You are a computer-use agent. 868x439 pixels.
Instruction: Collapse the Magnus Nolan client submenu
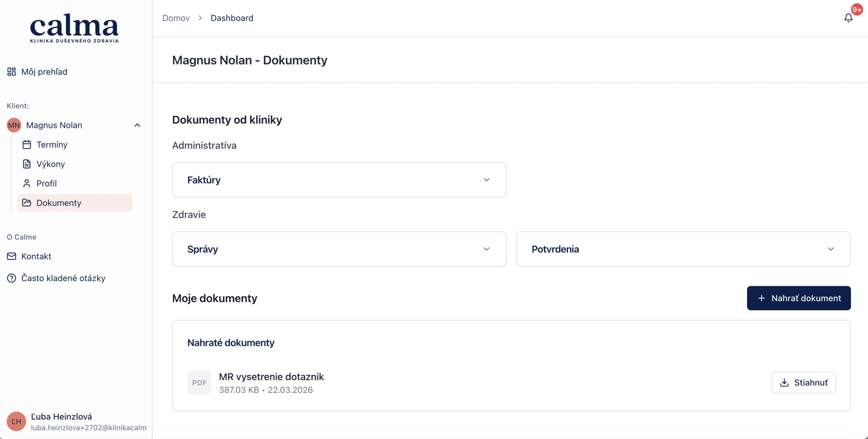pos(137,125)
